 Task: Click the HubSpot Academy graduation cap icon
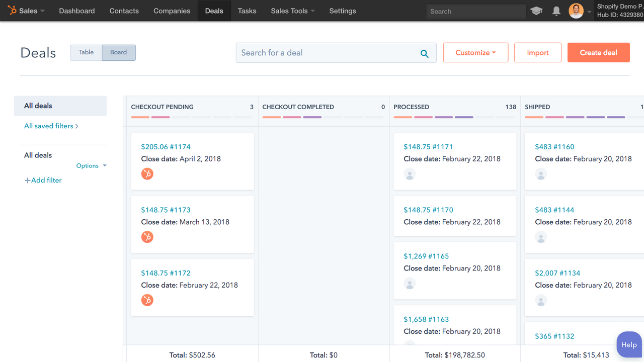[x=536, y=11]
